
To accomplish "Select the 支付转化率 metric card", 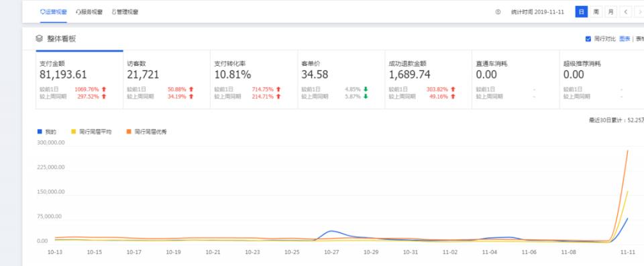I will [254, 80].
